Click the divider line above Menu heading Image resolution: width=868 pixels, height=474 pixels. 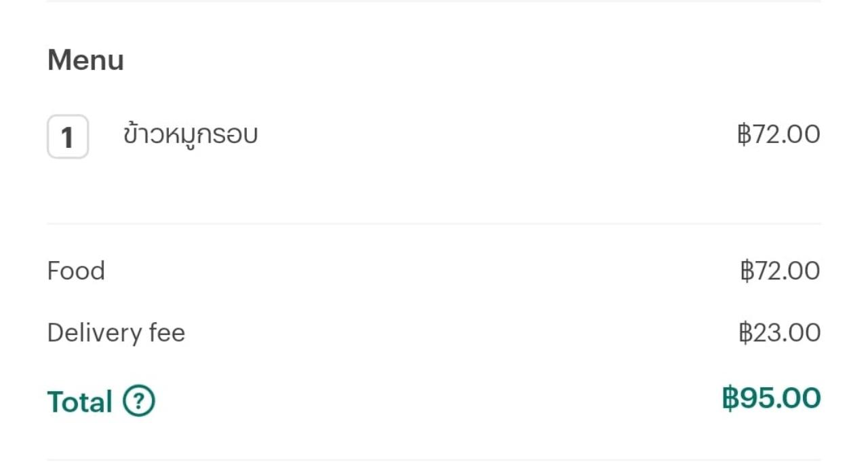click(x=434, y=1)
